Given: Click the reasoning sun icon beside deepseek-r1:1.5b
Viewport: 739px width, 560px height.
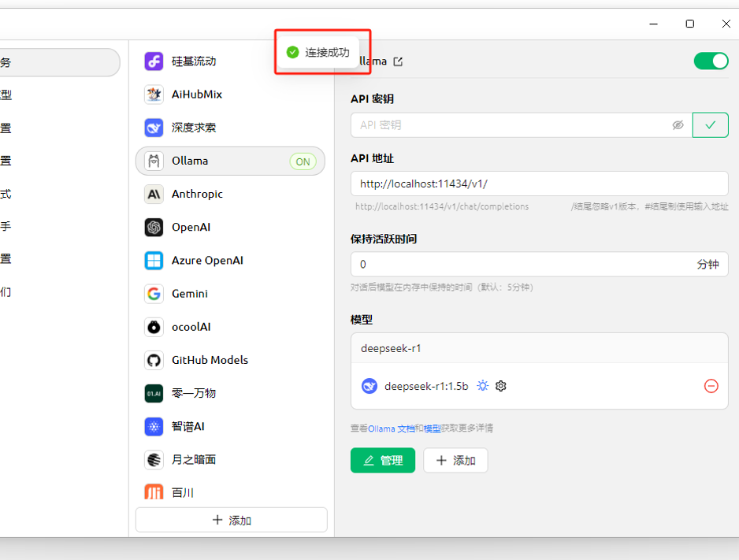Looking at the screenshot, I should 482,386.
